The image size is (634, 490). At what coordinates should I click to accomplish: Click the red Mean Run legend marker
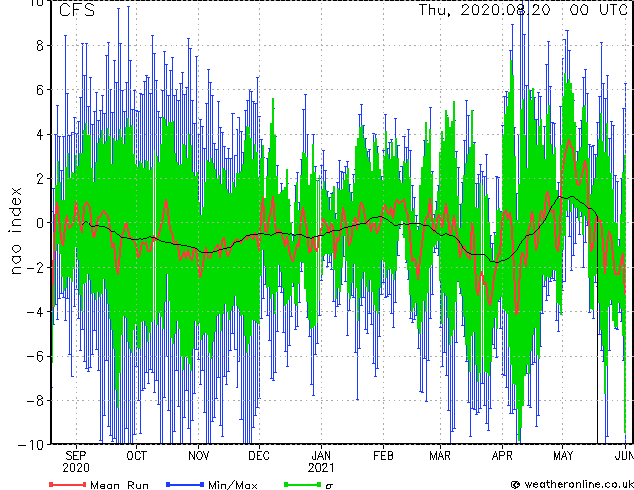pos(68,485)
